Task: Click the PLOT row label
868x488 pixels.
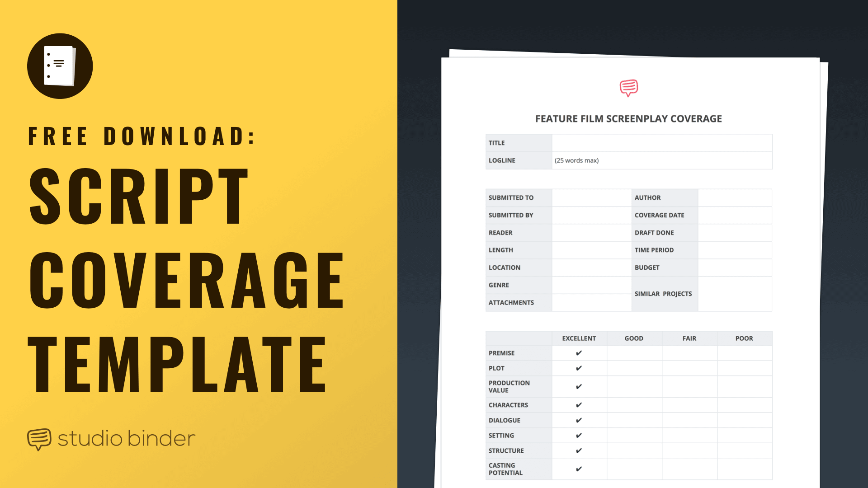Action: click(x=496, y=368)
